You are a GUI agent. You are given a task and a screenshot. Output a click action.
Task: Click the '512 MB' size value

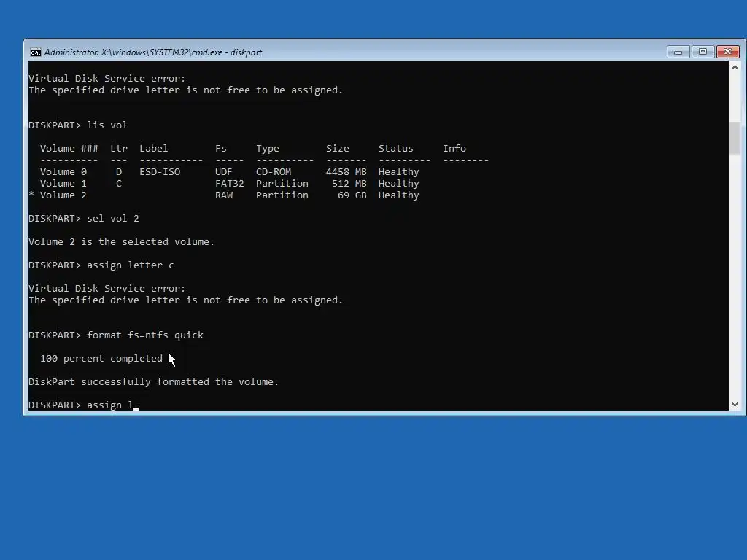349,183
